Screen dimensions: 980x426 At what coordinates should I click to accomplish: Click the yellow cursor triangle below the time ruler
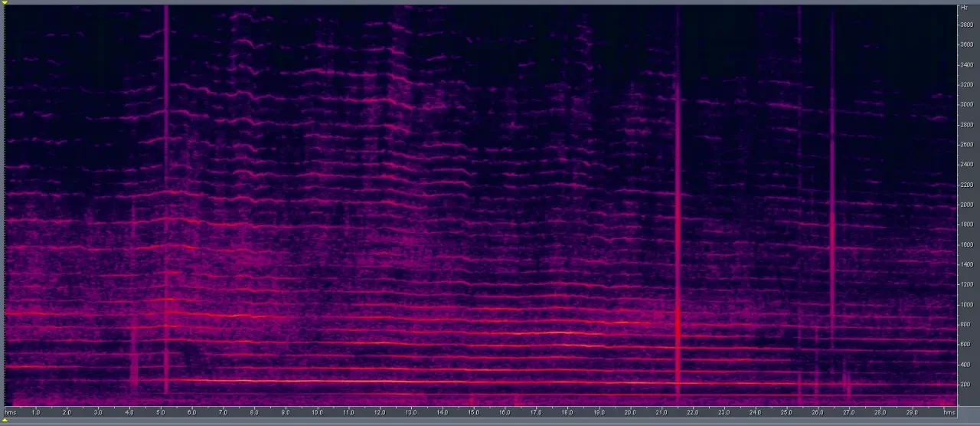5,421
